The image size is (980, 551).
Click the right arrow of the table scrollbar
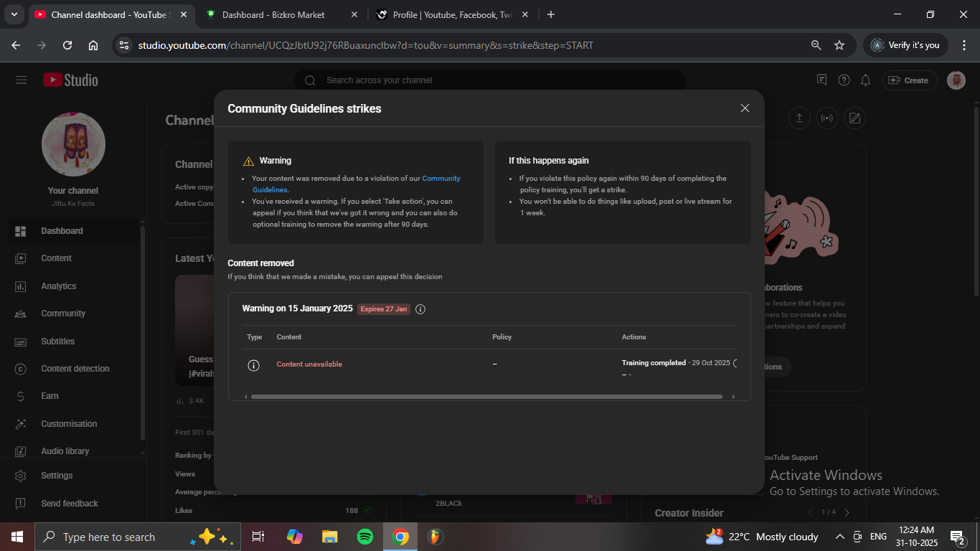click(x=732, y=397)
